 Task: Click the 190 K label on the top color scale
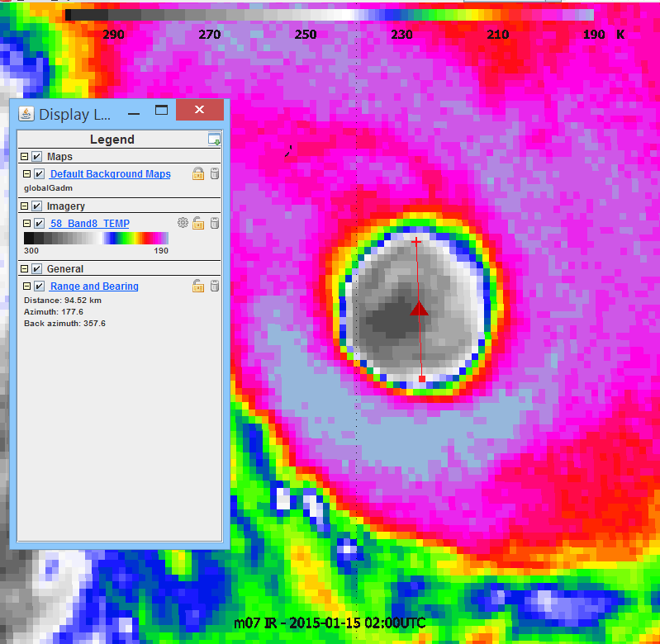click(604, 35)
